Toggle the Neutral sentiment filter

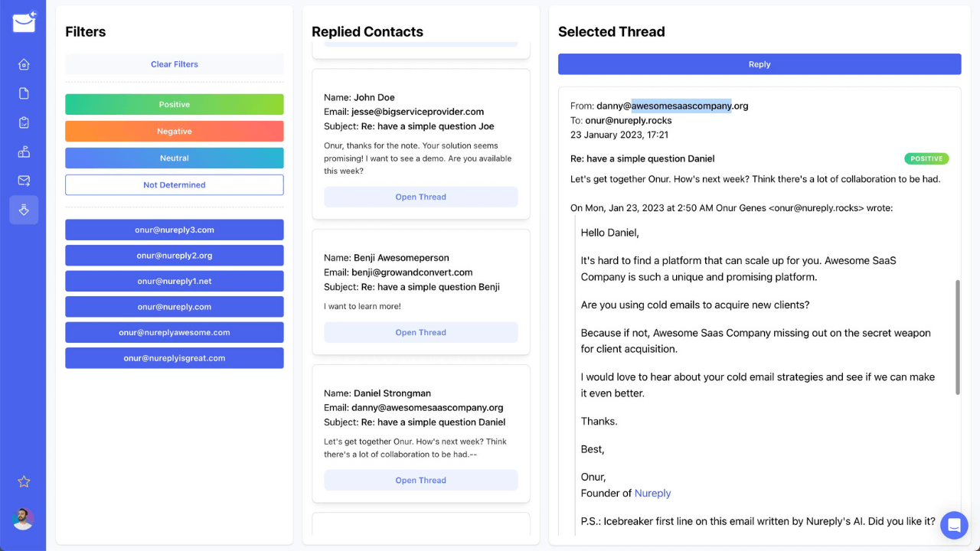click(x=175, y=158)
